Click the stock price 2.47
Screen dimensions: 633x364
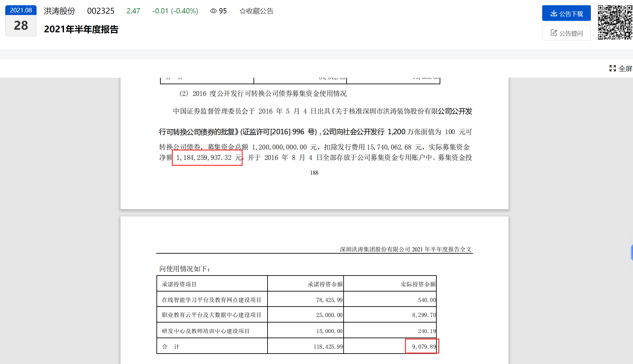pyautogui.click(x=133, y=11)
